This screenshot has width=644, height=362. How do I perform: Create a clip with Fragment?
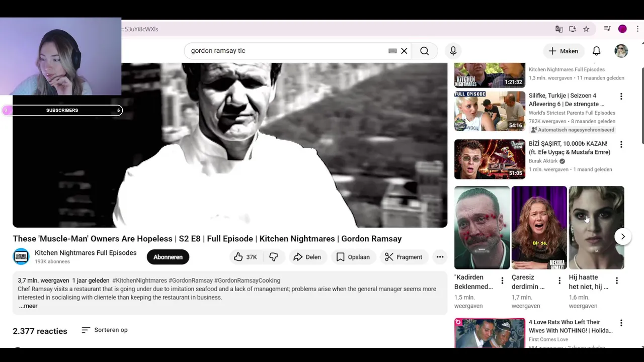(x=404, y=257)
